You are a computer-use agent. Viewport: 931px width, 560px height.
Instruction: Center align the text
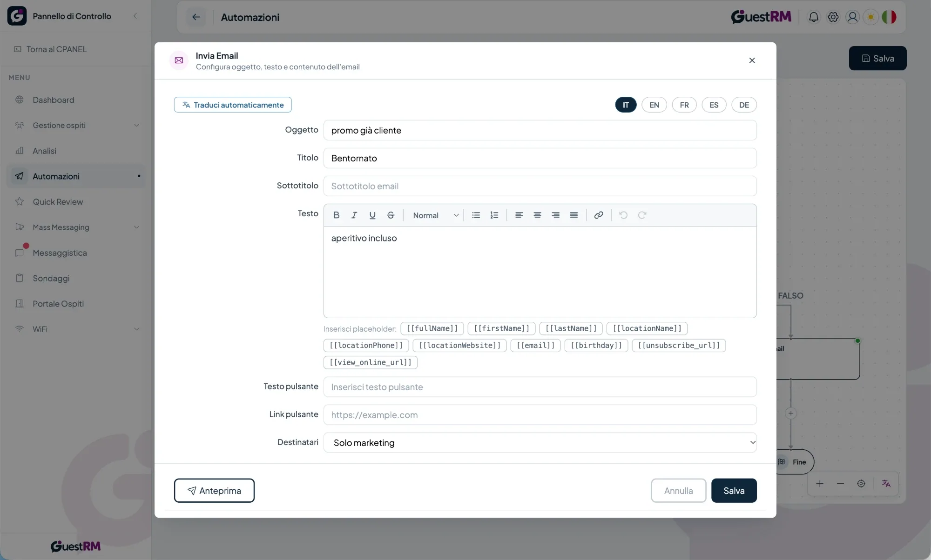tap(537, 215)
